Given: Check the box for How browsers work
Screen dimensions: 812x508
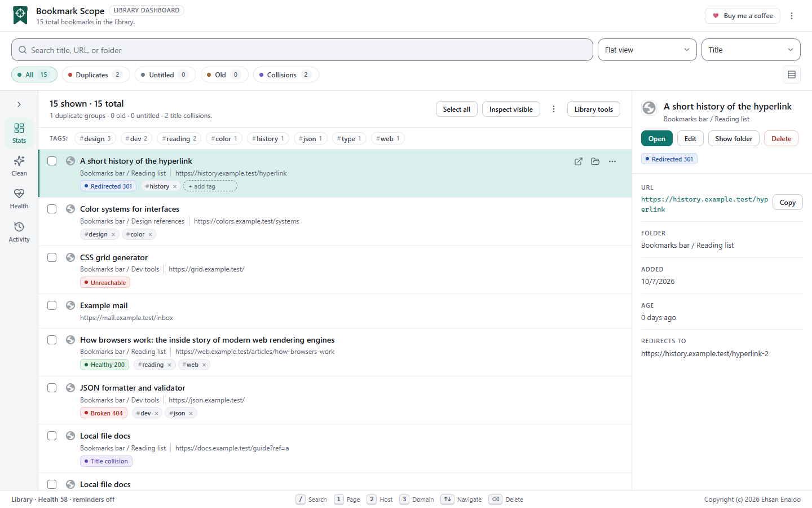Looking at the screenshot, I should (x=52, y=340).
